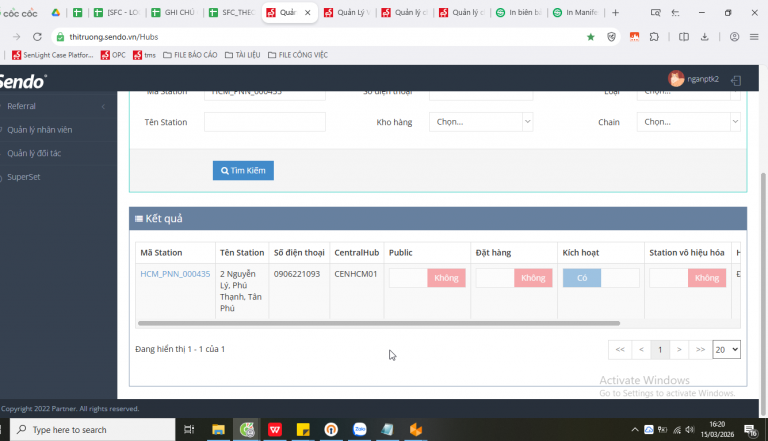The height and width of the screenshot is (441, 768).
Task: Open the tms bookmark
Action: pyautogui.click(x=144, y=55)
